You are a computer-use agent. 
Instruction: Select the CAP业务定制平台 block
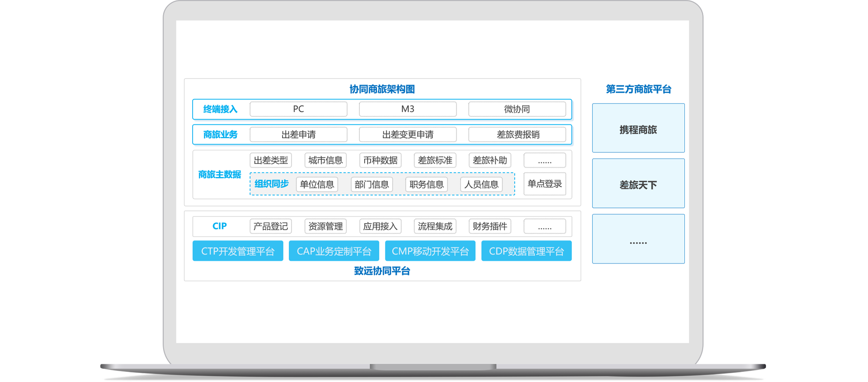pyautogui.click(x=334, y=251)
